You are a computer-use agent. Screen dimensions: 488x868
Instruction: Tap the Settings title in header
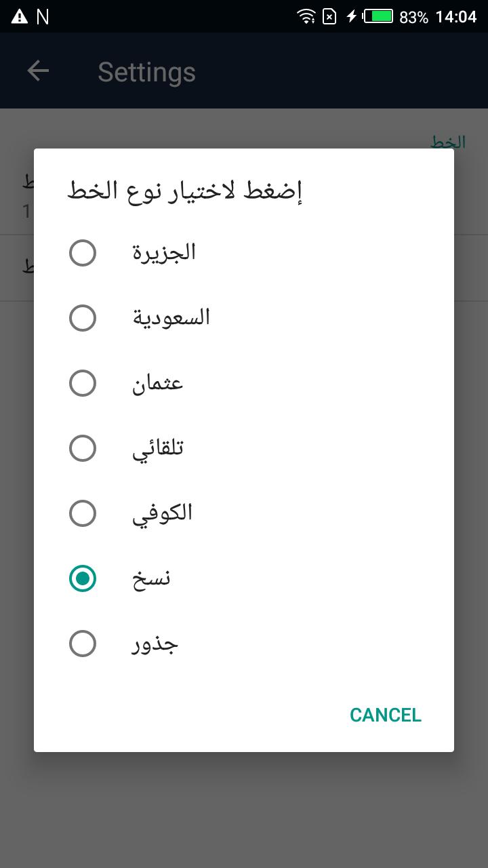(x=146, y=72)
